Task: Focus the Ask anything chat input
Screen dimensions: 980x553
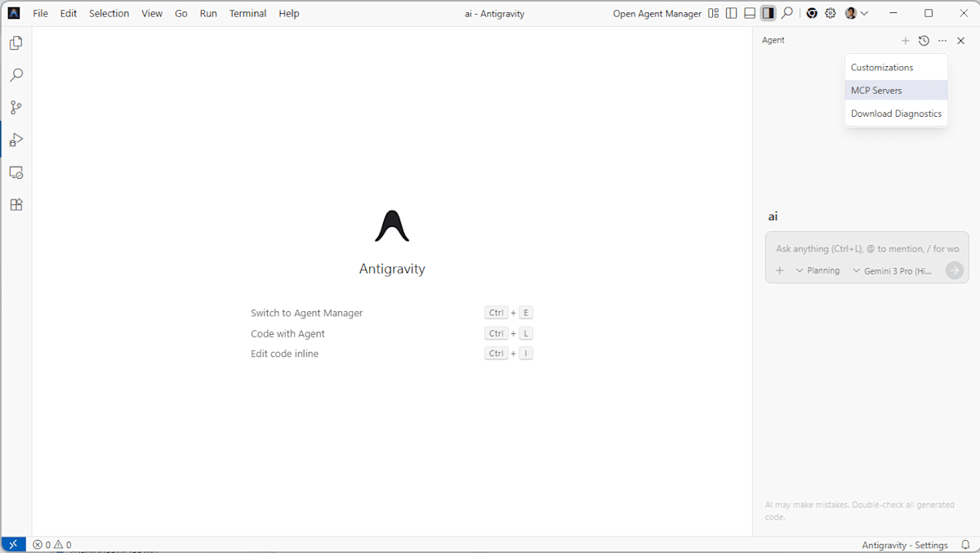Action: pyautogui.click(x=867, y=248)
